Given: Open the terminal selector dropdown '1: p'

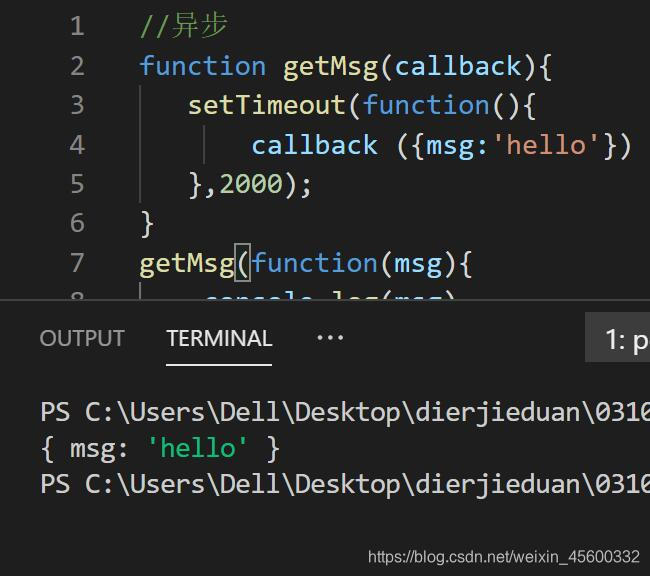Looking at the screenshot, I should click(x=617, y=338).
